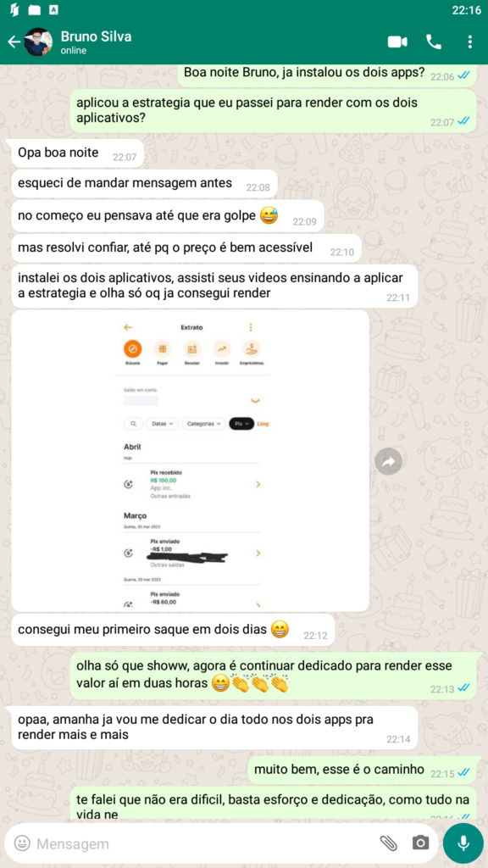Screen dimensions: 488x868
Task: Expand the Categorias dropdown filter
Action: point(203,424)
